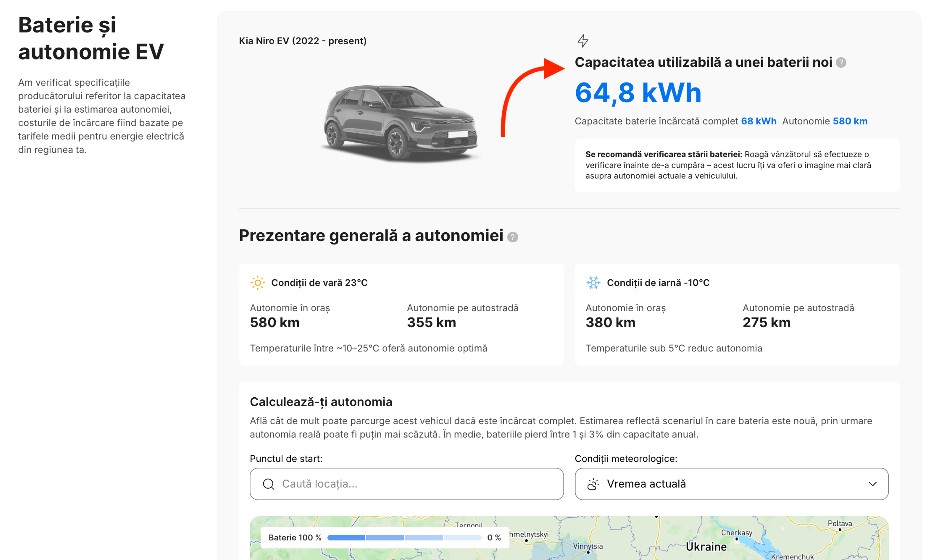This screenshot has height=560, width=937.
Task: Click the Punctul de start label
Action: coord(286,459)
